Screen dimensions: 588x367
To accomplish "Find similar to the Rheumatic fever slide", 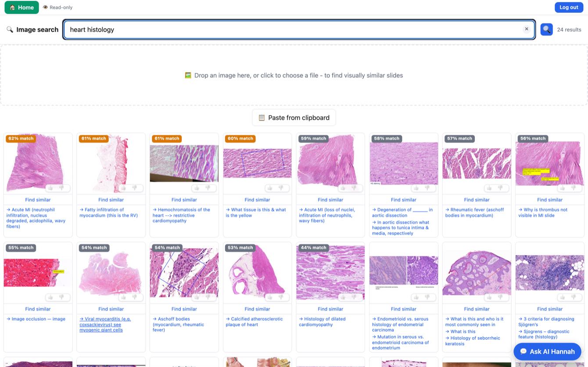I will (477, 200).
